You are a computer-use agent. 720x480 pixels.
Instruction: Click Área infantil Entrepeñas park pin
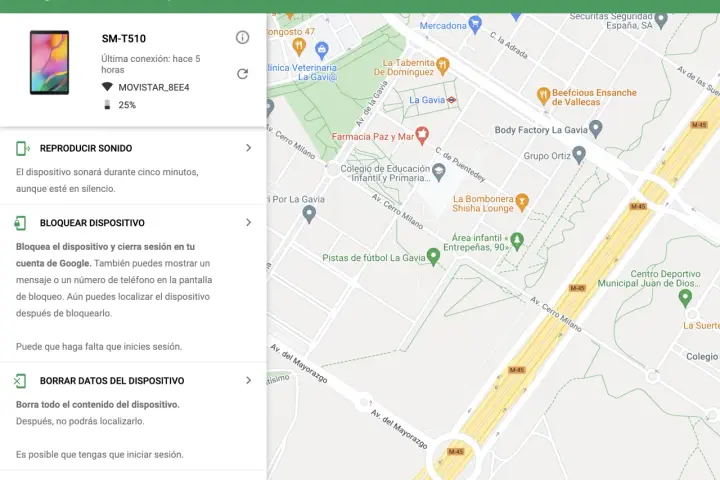[517, 241]
